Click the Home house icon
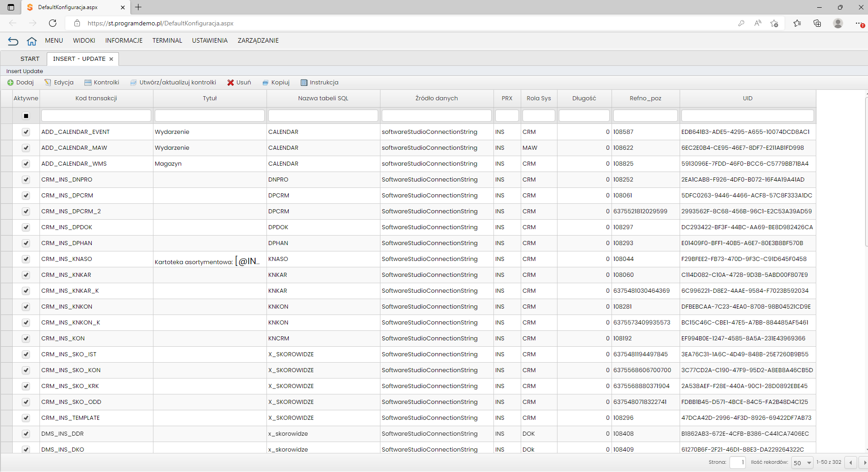Screen dimensions: 868x472 click(31, 41)
